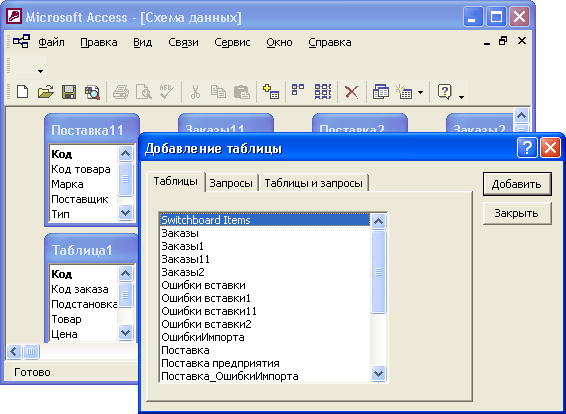
Task: Switch to the Таблицы tab
Action: [175, 181]
